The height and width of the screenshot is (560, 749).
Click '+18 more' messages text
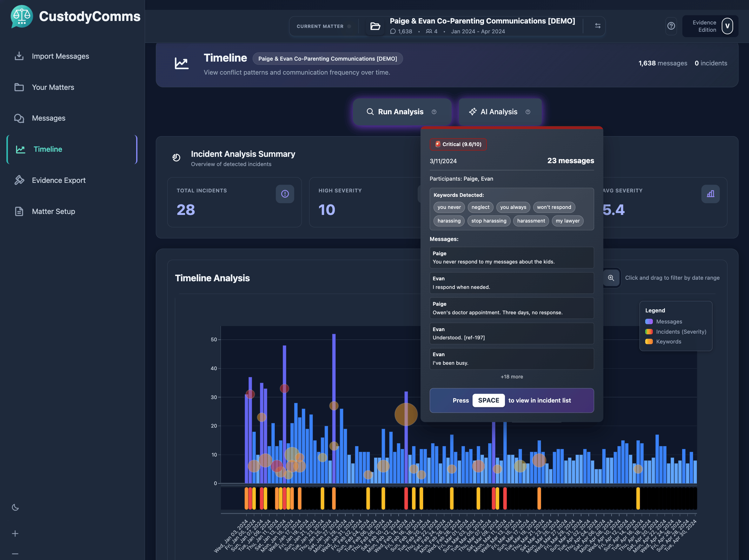pyautogui.click(x=512, y=377)
